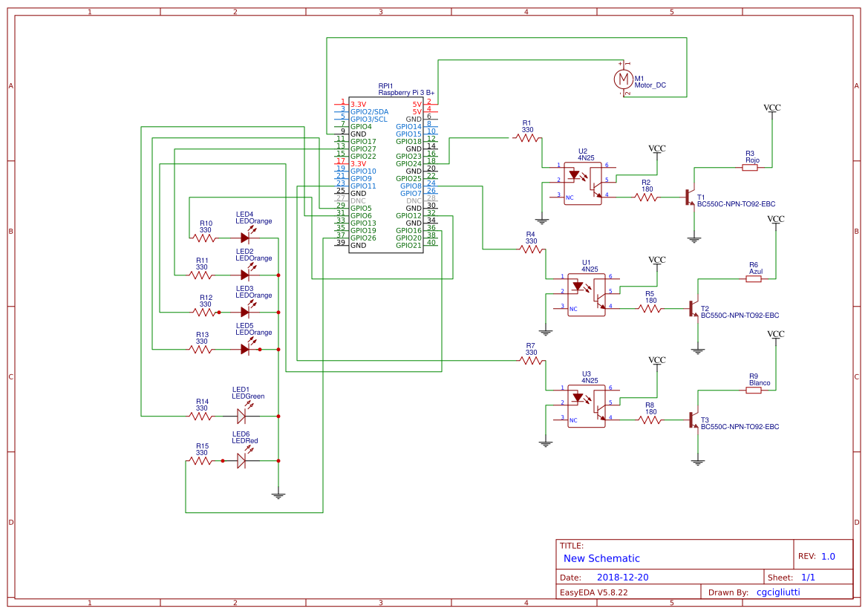
Task: Click the R12 resistor symbol
Action: [204, 313]
